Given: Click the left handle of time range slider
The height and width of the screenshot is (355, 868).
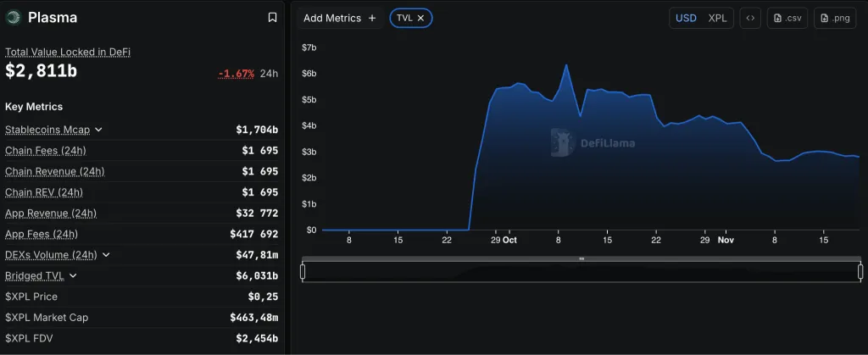Looking at the screenshot, I should (x=303, y=271).
